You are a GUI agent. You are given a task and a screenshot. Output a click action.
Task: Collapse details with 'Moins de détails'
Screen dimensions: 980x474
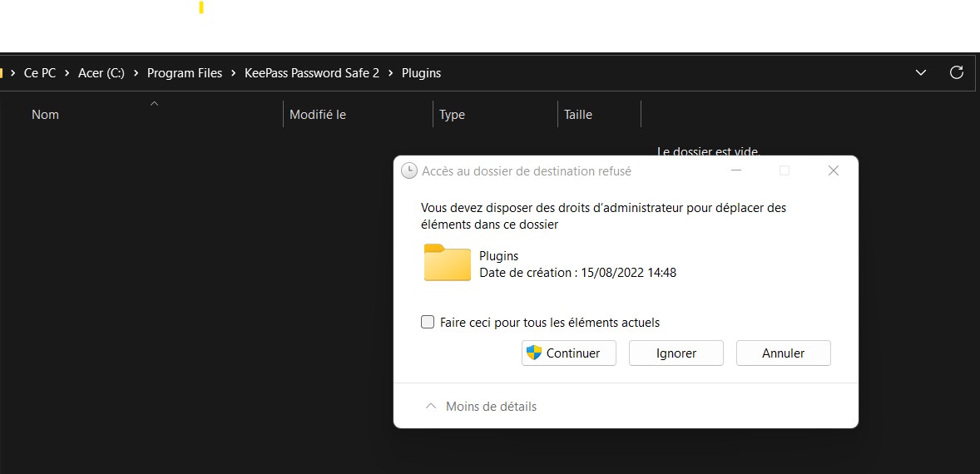pyautogui.click(x=480, y=407)
